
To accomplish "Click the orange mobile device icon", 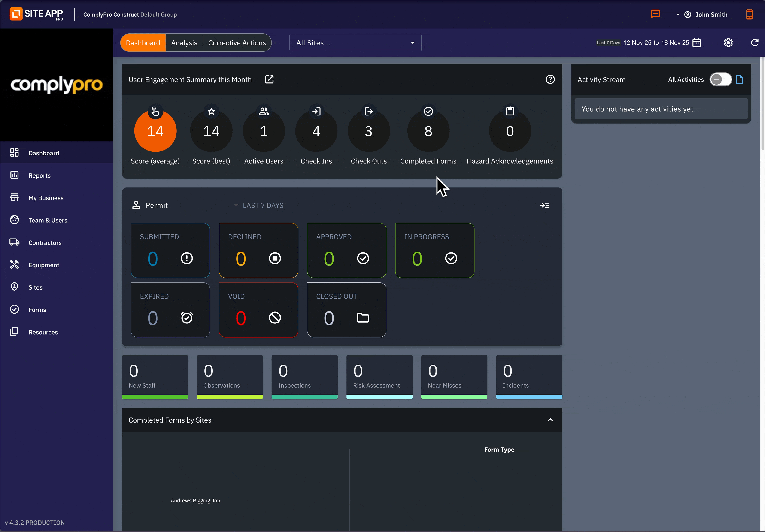I will pyautogui.click(x=749, y=14).
